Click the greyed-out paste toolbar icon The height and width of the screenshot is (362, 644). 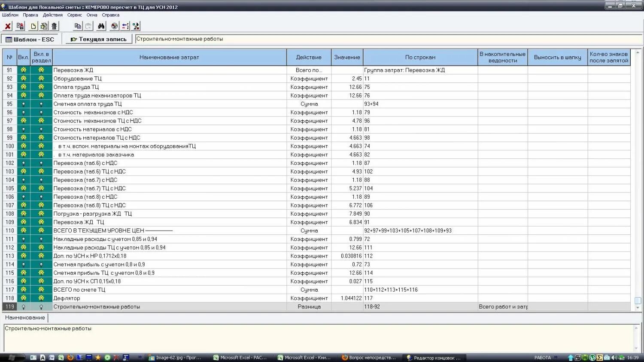click(x=88, y=26)
